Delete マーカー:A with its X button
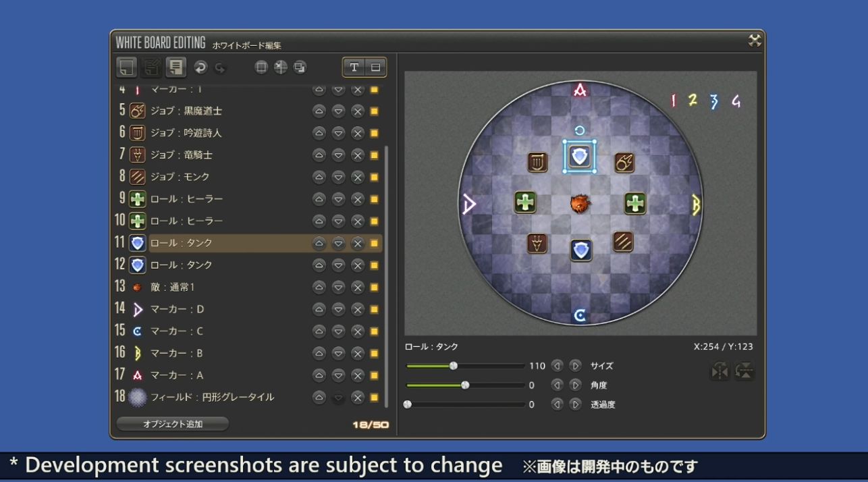Viewport: 868px width, 482px height. (x=358, y=375)
